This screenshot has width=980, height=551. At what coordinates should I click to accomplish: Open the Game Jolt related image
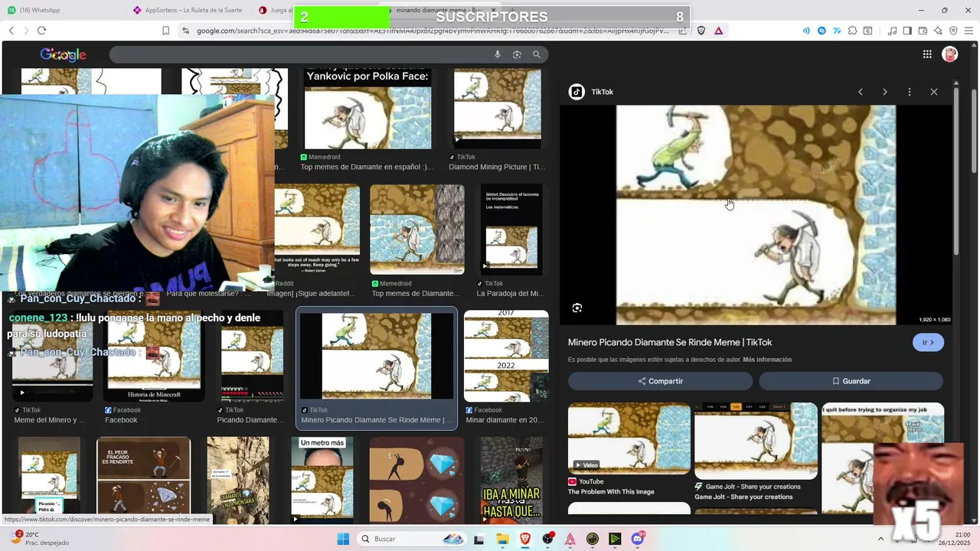point(756,452)
